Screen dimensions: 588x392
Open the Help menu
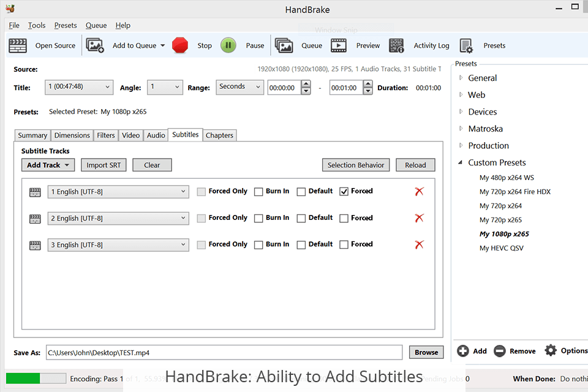coord(123,25)
